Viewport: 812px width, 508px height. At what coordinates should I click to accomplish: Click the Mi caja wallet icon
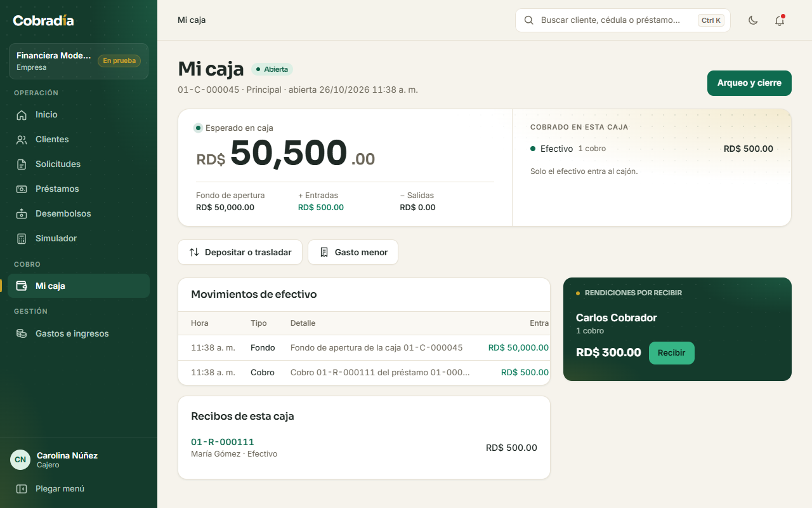point(22,286)
